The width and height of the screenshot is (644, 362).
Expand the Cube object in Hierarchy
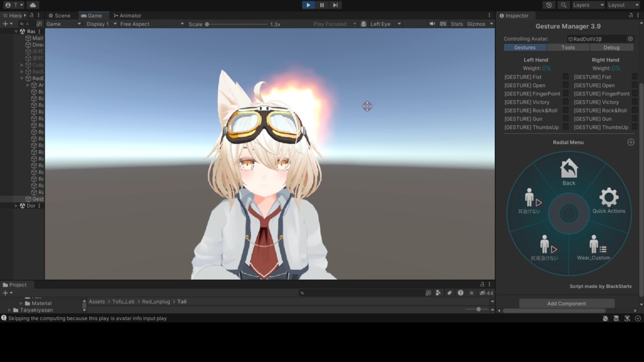tap(22, 65)
